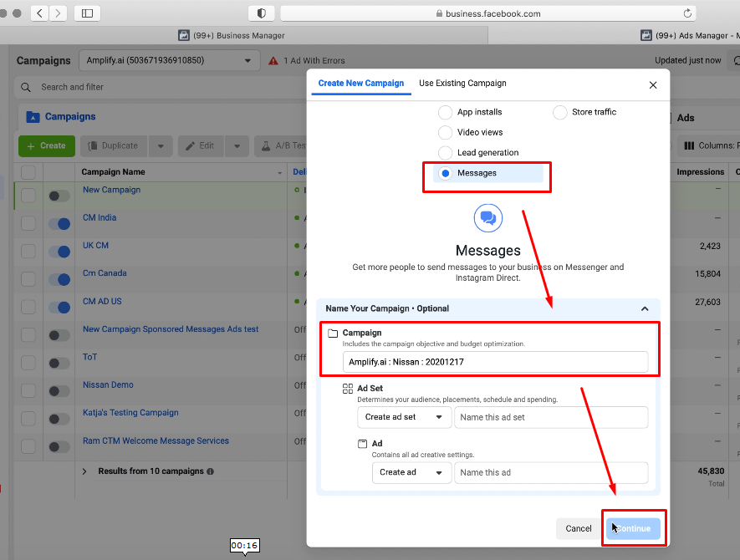Viewport: 740px width, 560px height.
Task: Select the Store traffic objective
Action: tap(559, 112)
